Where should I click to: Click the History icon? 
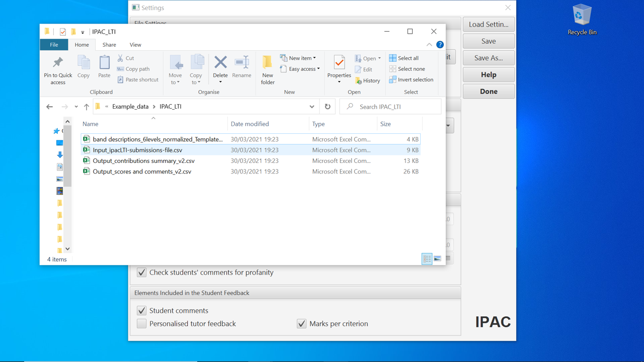click(367, 80)
